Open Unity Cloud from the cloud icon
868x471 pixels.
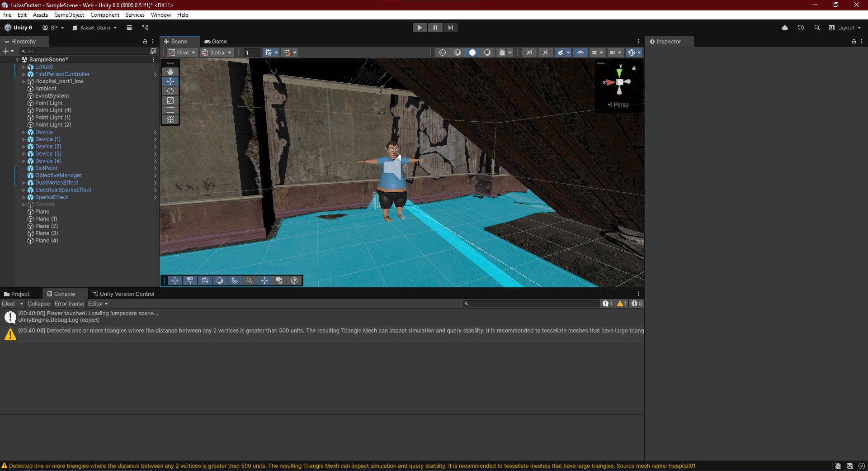click(785, 28)
